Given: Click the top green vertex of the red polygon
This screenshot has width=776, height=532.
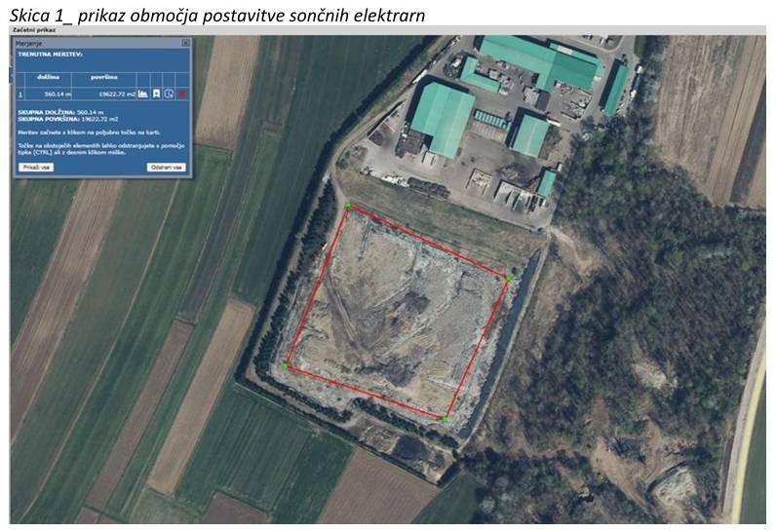Looking at the screenshot, I should (x=348, y=206).
